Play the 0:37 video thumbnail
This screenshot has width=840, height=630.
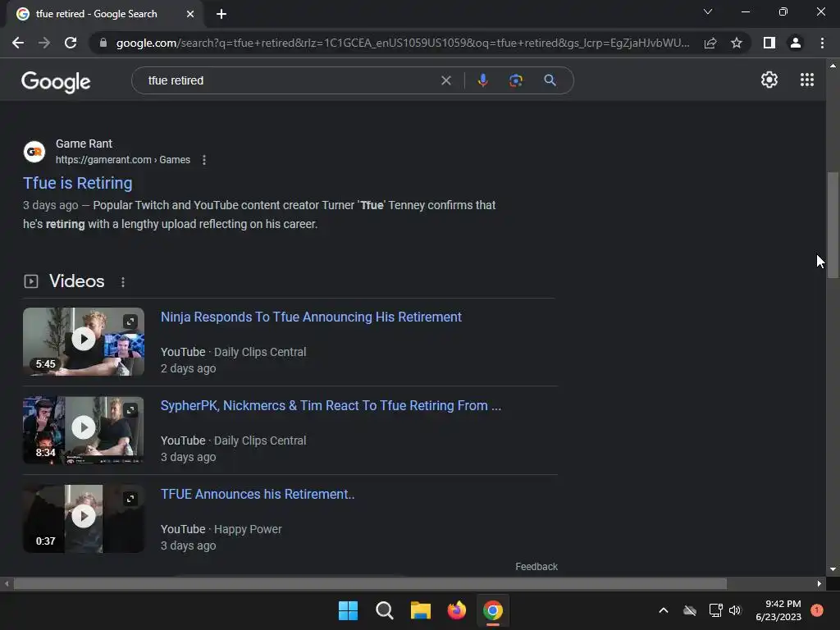point(84,516)
